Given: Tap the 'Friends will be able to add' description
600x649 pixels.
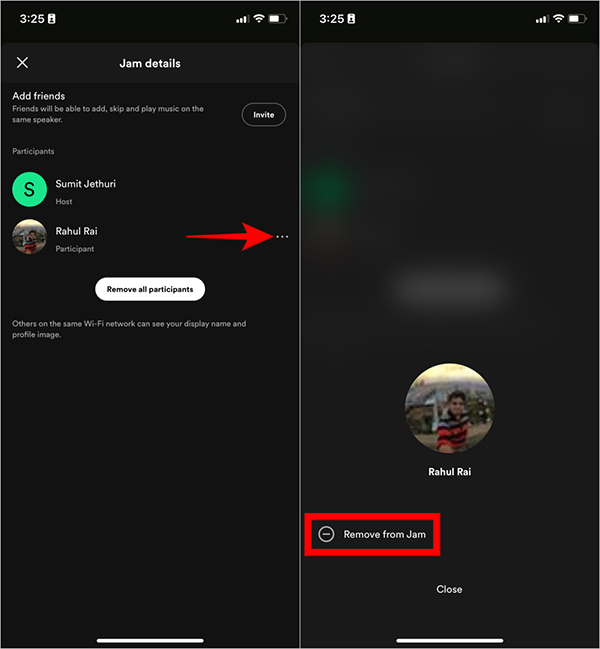Looking at the screenshot, I should 108,114.
